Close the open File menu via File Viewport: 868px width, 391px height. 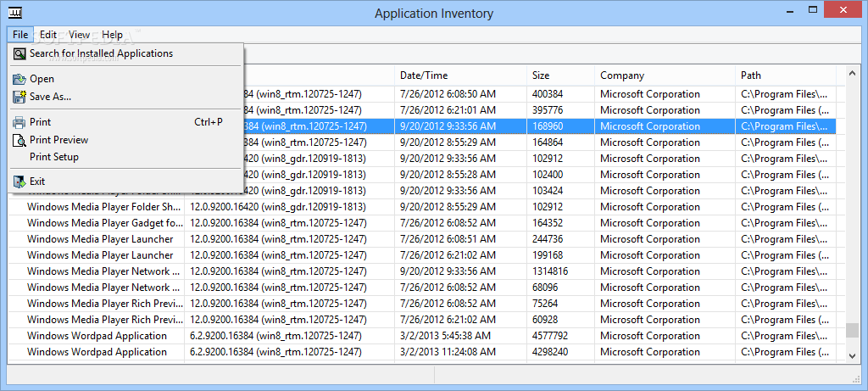click(x=20, y=34)
